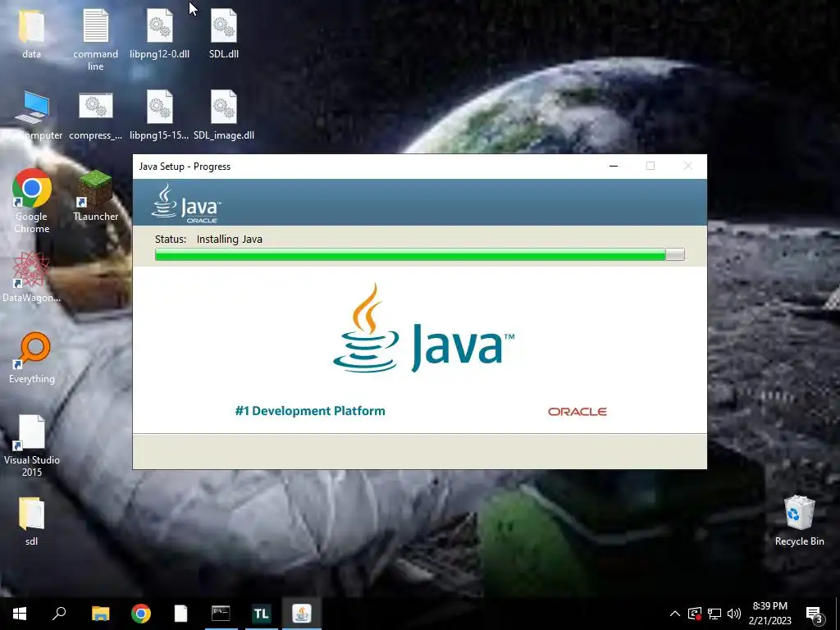Click the Java Oracle header logo

(186, 203)
